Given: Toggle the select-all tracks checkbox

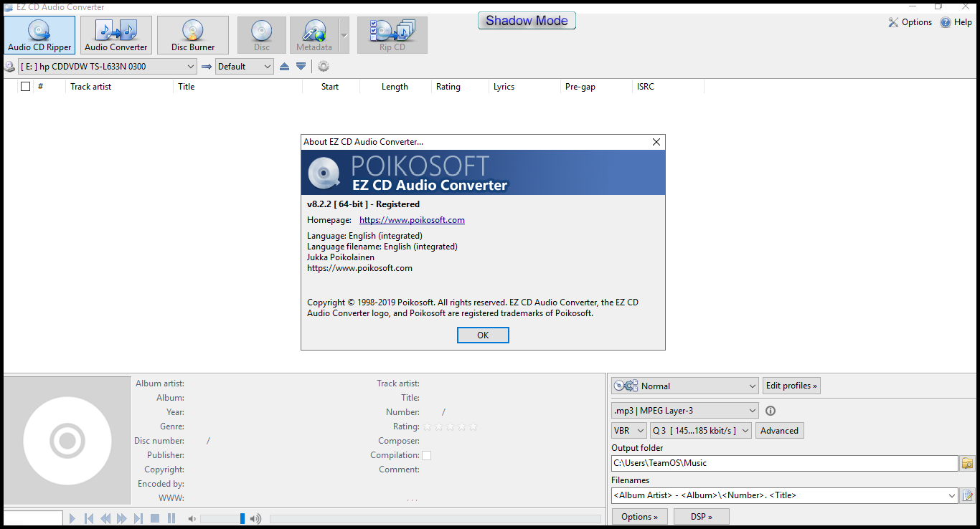Looking at the screenshot, I should 26,87.
